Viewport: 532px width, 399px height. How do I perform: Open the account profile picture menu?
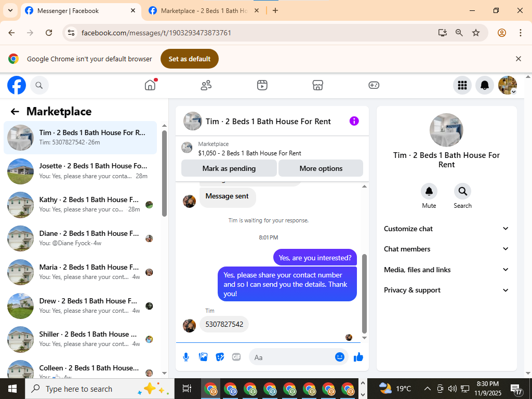[507, 85]
